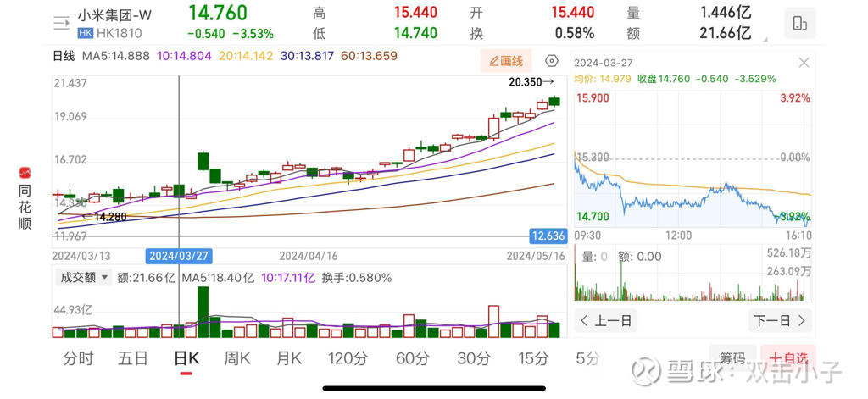The width and height of the screenshot is (868, 399).
Task: Switch to 60分 period tab
Action: (x=413, y=358)
